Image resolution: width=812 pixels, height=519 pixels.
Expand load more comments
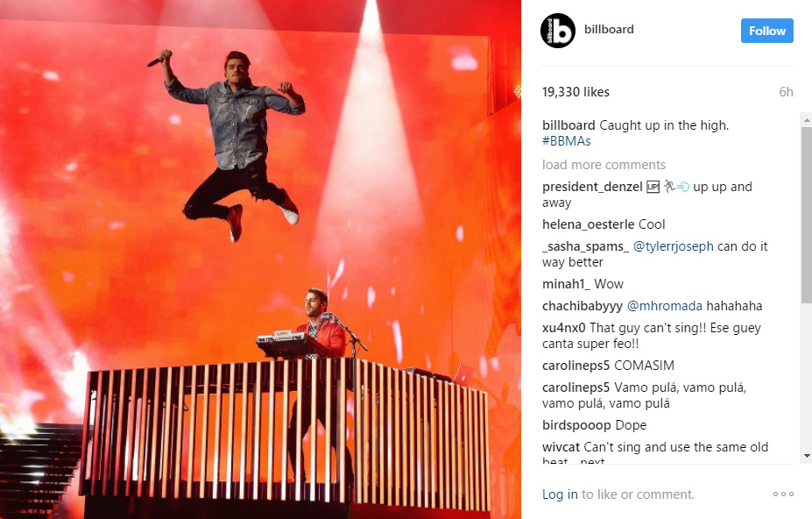click(604, 165)
